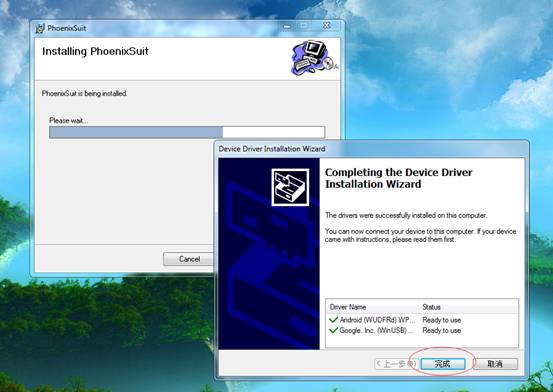553x392 pixels.
Task: Click the disabled 上一步 (Back) button
Action: (396, 364)
